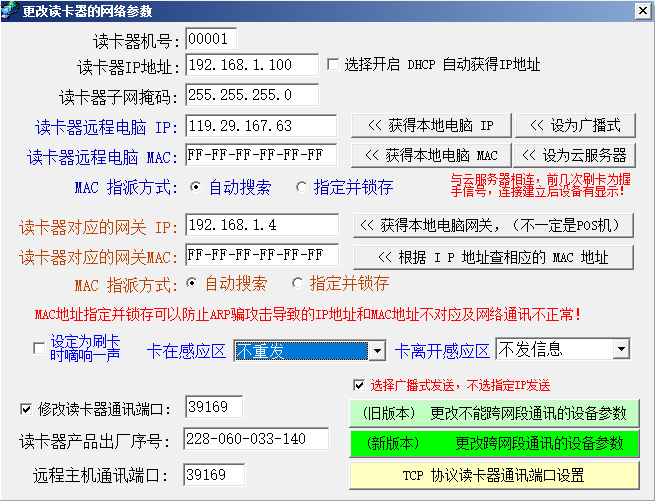Screen dimensions: 655x501
Task: Select 自动搜索 for gateway MAC
Action: [x=193, y=283]
